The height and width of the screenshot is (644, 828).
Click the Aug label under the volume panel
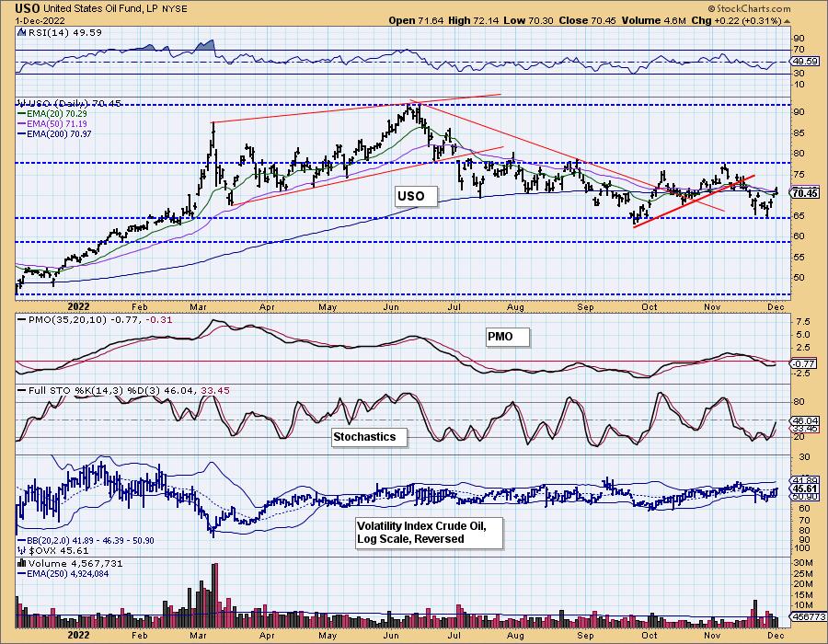click(x=515, y=635)
